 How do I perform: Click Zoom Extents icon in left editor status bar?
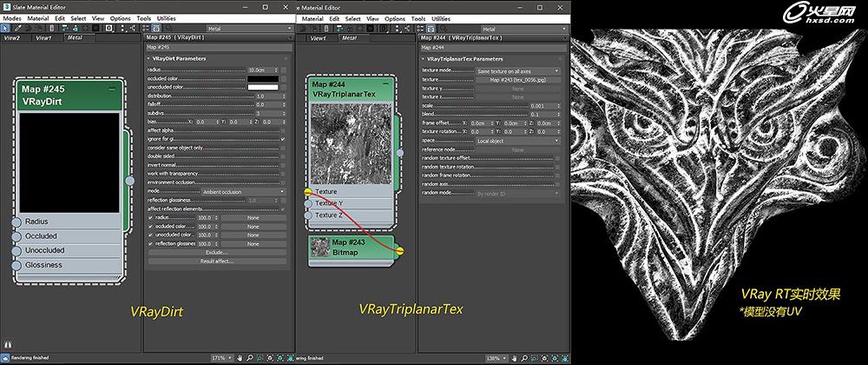(270, 358)
